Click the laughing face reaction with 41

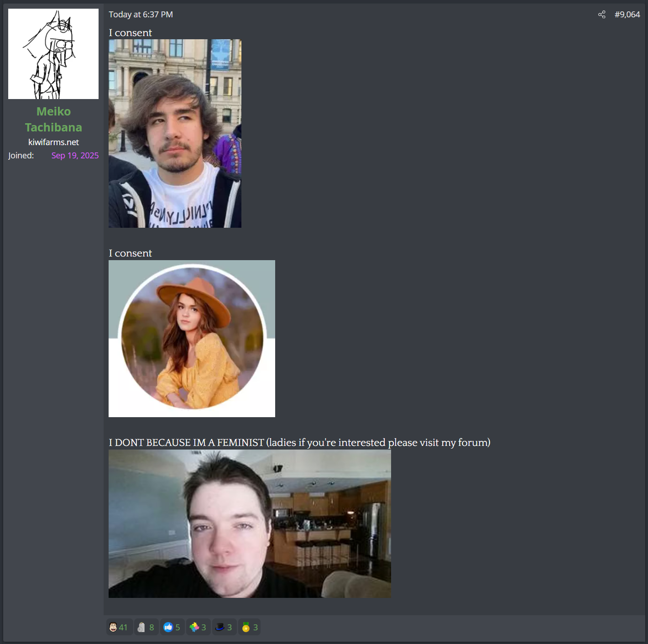(113, 627)
